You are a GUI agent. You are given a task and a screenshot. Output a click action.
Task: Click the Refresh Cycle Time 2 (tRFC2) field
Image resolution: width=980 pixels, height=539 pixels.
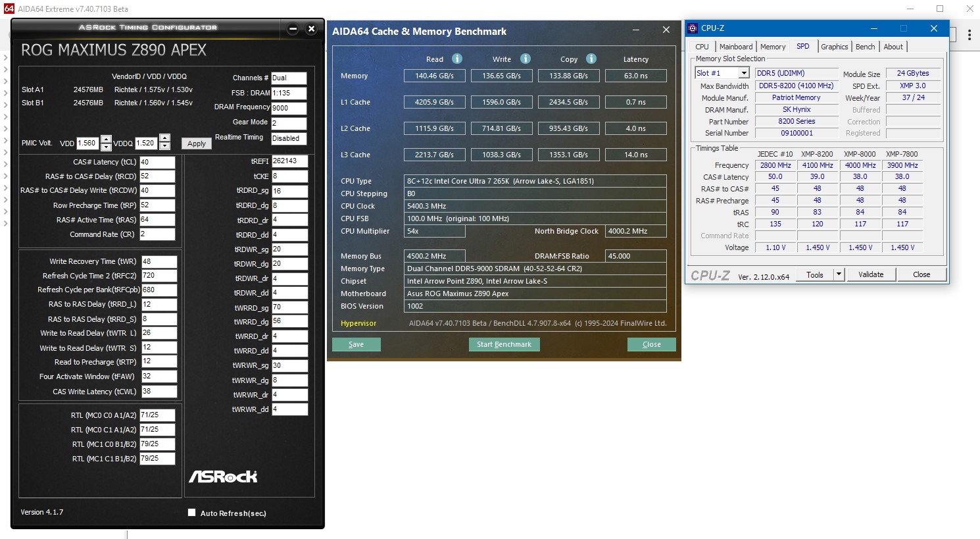pyautogui.click(x=159, y=276)
